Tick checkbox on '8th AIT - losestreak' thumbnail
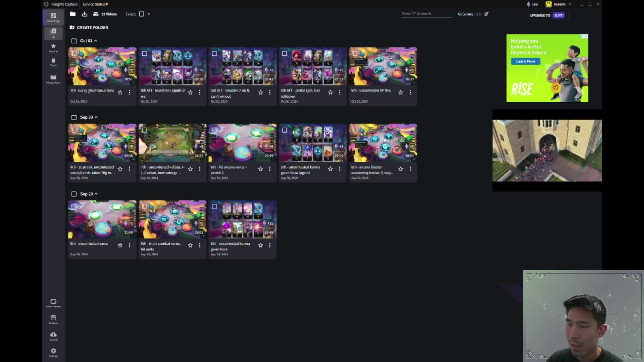644x362 pixels. [x=144, y=54]
